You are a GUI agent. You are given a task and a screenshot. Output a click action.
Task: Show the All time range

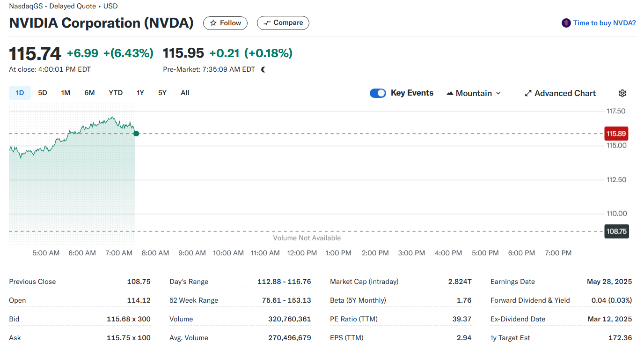[x=185, y=93]
